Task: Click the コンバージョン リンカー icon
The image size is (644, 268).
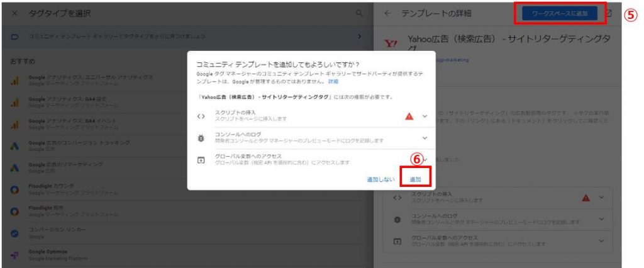Action: (14, 233)
